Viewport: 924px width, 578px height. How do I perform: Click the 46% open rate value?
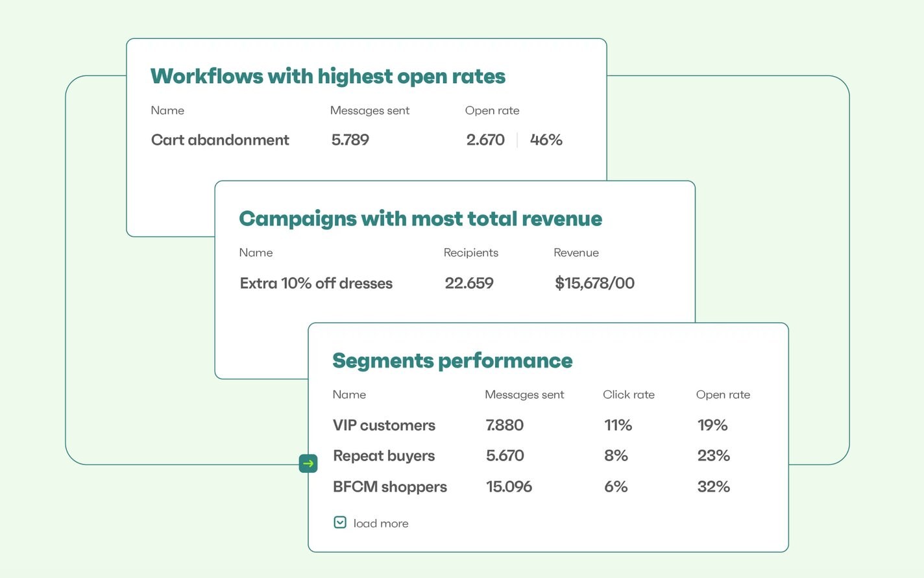coord(546,140)
